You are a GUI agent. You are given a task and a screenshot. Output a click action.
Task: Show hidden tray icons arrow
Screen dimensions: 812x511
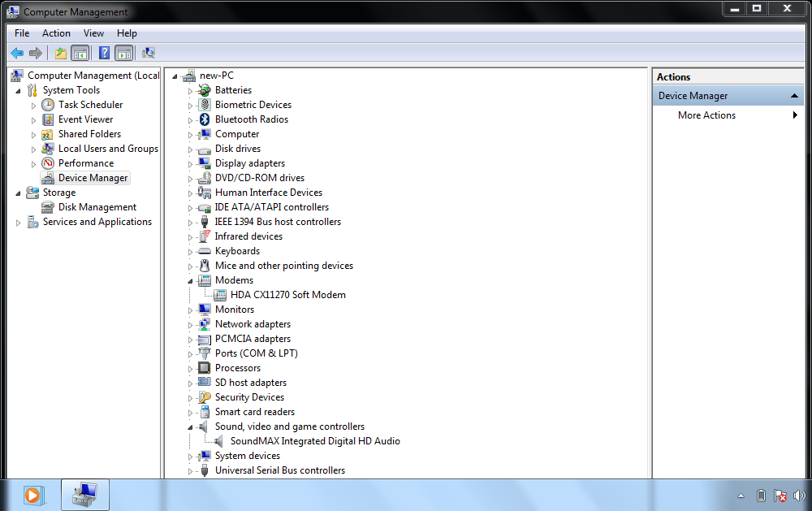[x=741, y=496]
